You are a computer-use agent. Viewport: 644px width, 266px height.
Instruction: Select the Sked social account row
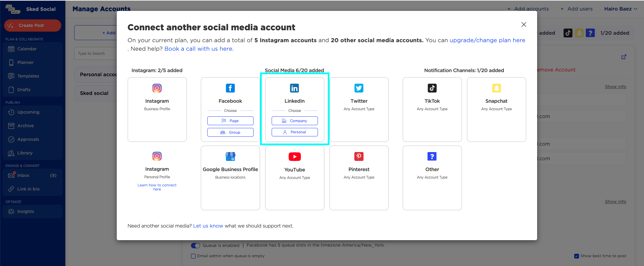click(x=96, y=93)
